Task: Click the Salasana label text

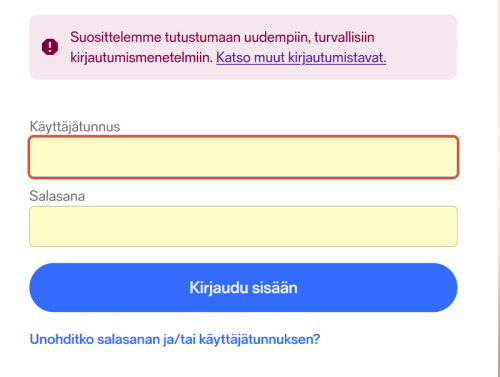Action: pyautogui.click(x=57, y=196)
